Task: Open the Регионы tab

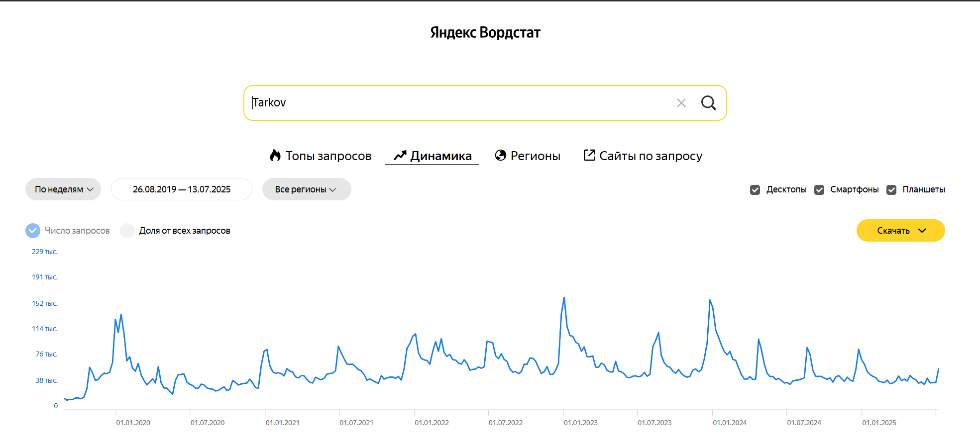Action: click(x=528, y=156)
